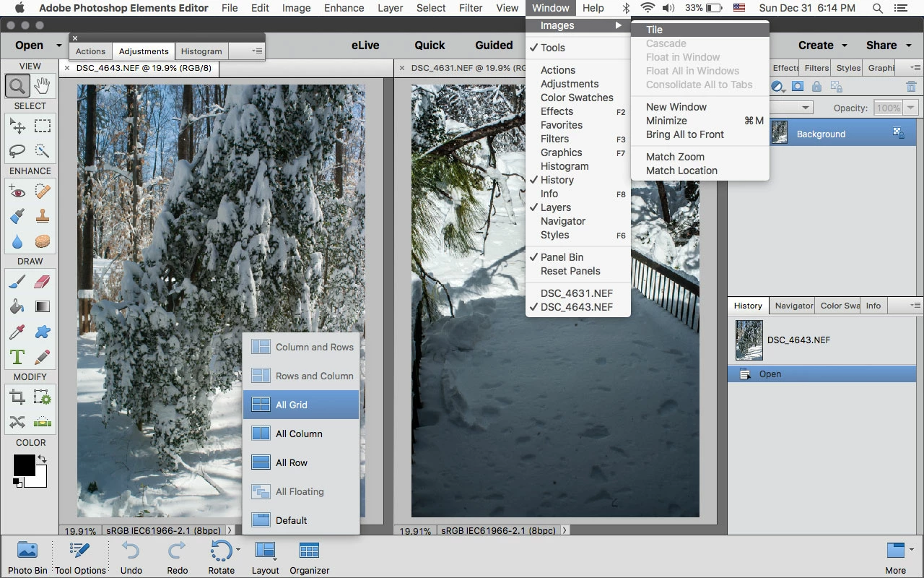Switch to Guided edit mode

pos(494,45)
